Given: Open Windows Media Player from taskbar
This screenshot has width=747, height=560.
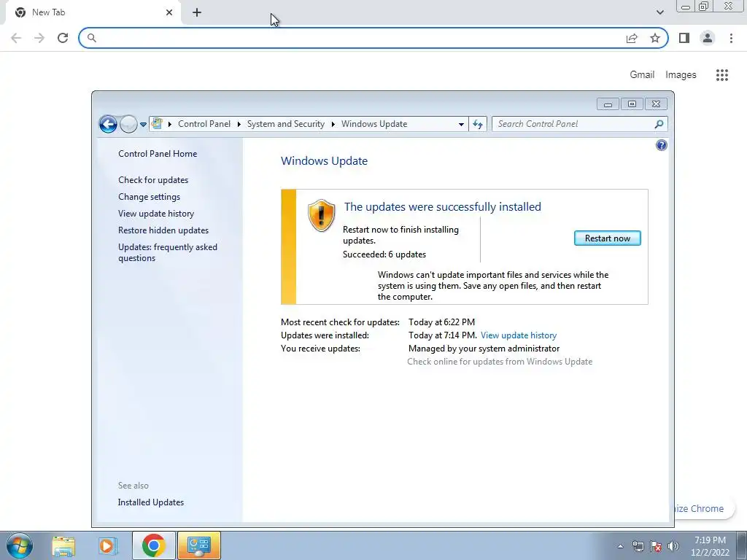Looking at the screenshot, I should (108, 545).
